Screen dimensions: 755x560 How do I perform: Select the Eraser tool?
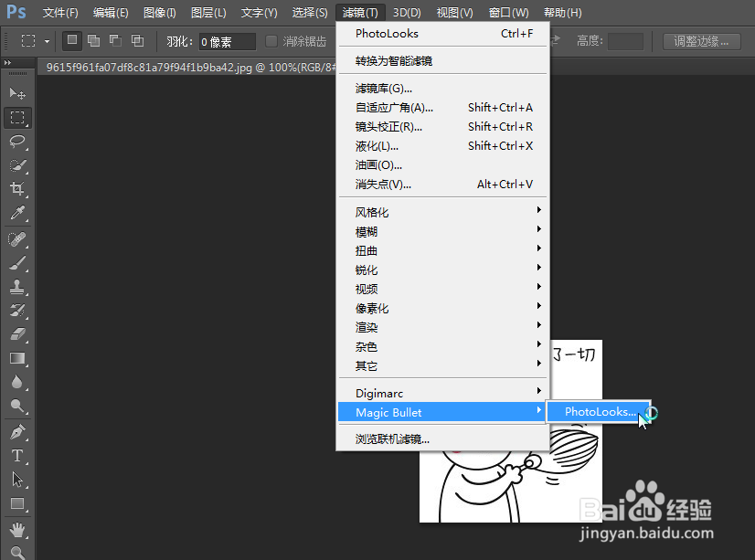[17, 333]
